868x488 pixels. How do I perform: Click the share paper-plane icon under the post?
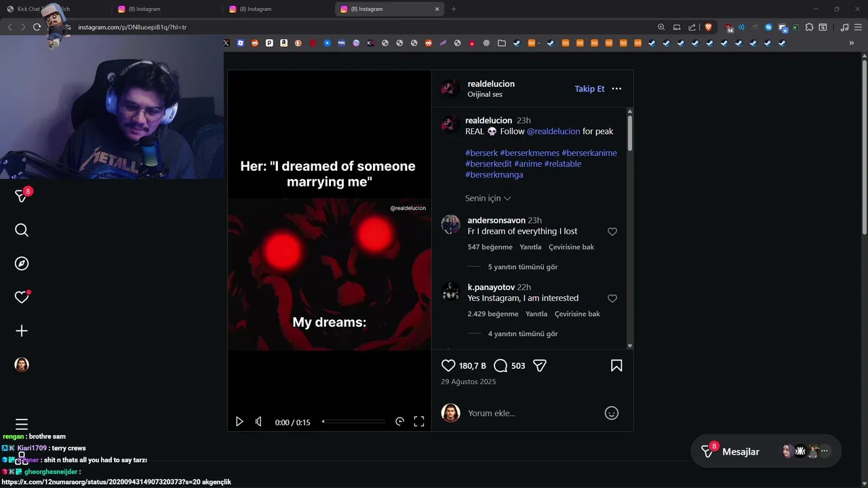coord(540,365)
